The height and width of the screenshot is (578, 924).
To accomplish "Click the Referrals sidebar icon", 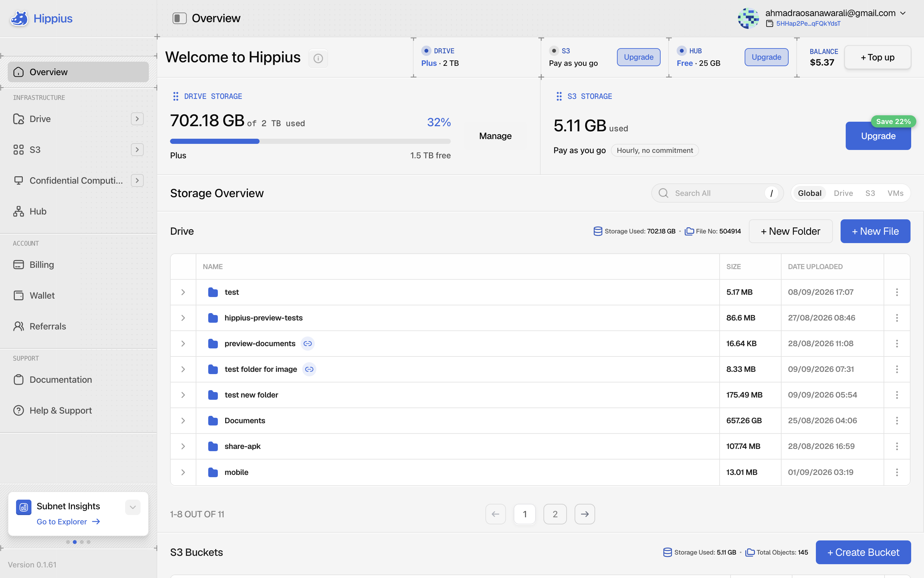I will pos(18,326).
